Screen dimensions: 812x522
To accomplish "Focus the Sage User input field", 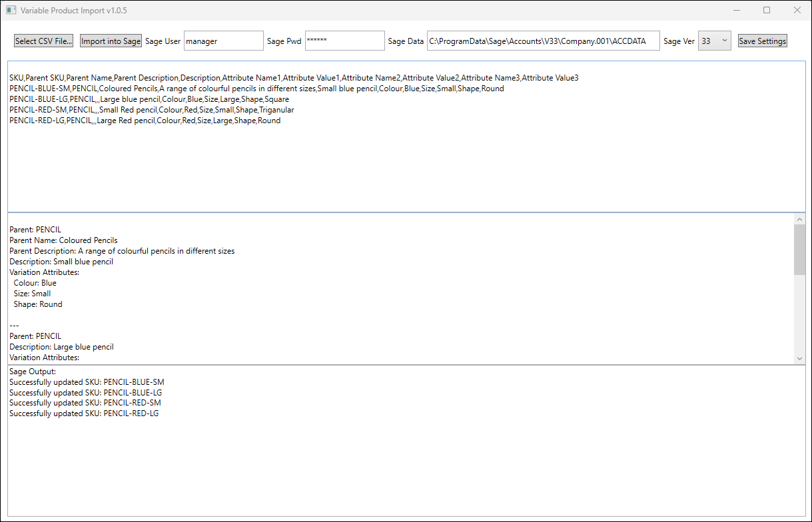I will click(223, 41).
